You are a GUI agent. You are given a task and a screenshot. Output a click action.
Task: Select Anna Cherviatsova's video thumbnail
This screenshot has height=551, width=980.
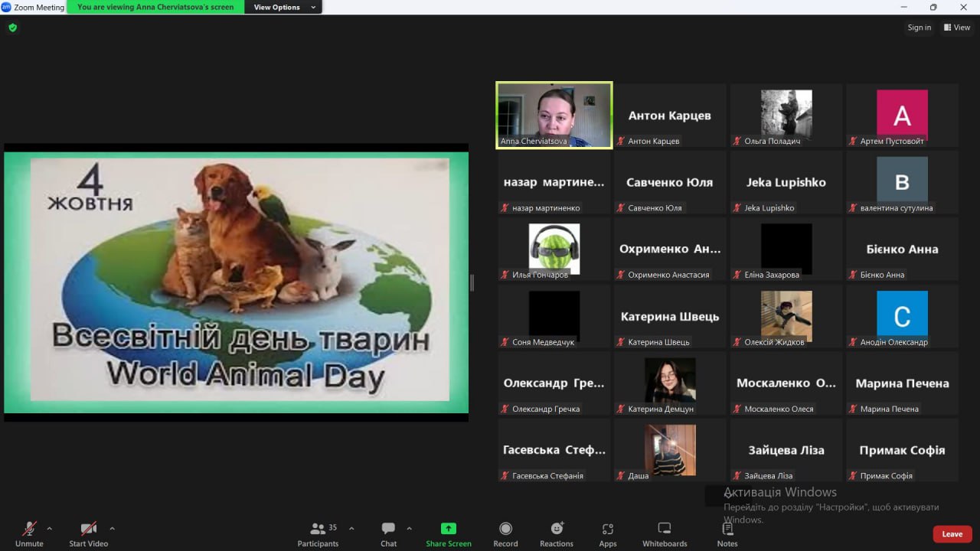click(x=554, y=115)
